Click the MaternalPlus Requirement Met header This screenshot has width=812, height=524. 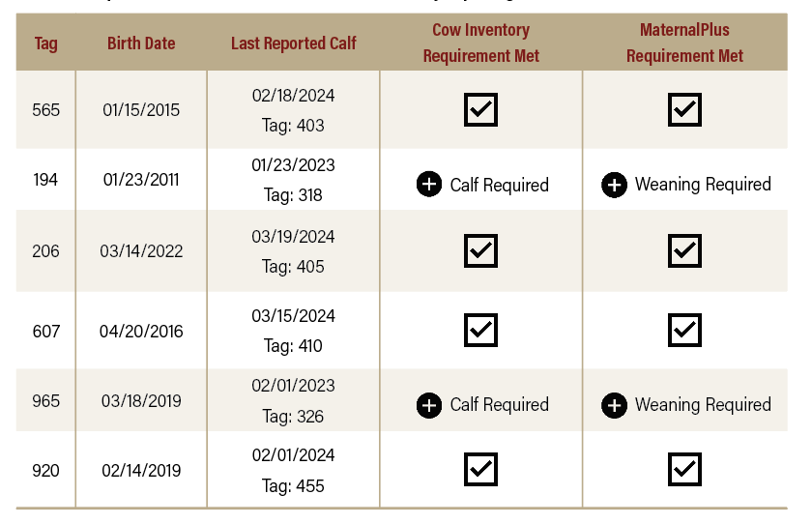684,44
